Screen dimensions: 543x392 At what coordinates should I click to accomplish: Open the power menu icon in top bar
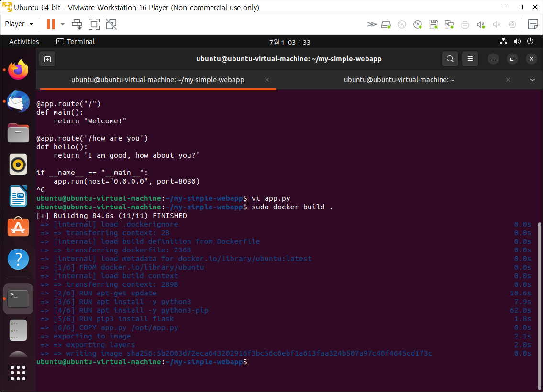coord(530,41)
